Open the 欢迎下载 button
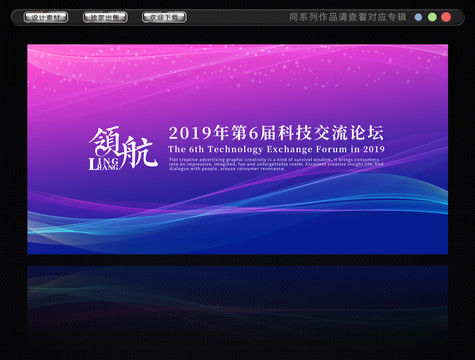This screenshot has height=360, width=475. pos(164,17)
